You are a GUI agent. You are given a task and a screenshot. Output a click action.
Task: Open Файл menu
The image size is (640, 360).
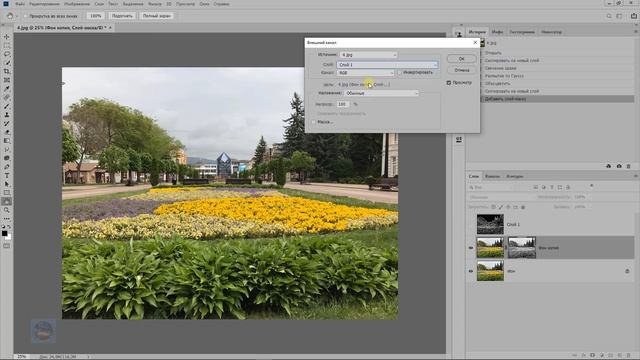[x=20, y=4]
